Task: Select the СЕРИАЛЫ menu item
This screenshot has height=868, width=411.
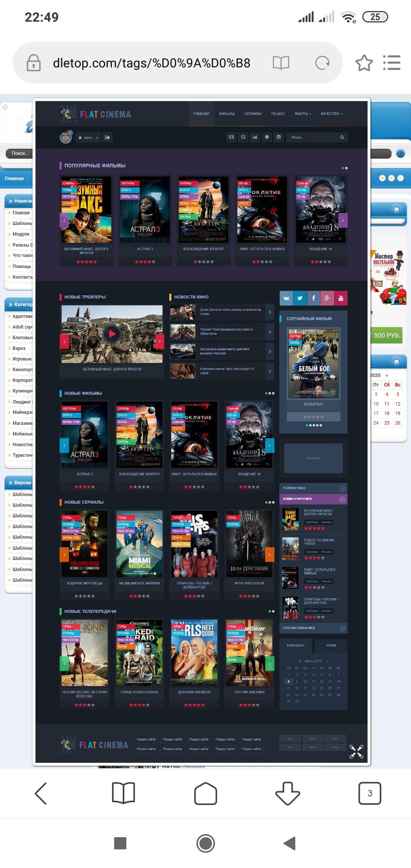Action: tap(253, 114)
